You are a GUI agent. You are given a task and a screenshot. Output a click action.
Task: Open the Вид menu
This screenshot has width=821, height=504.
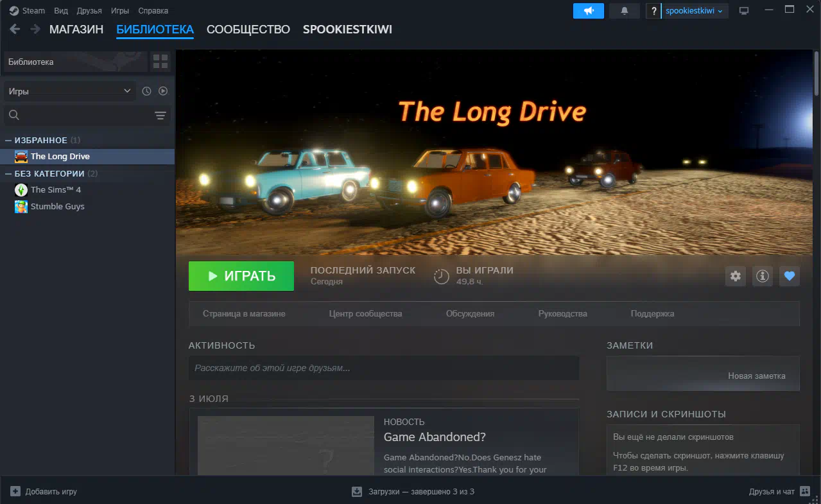pyautogui.click(x=61, y=11)
